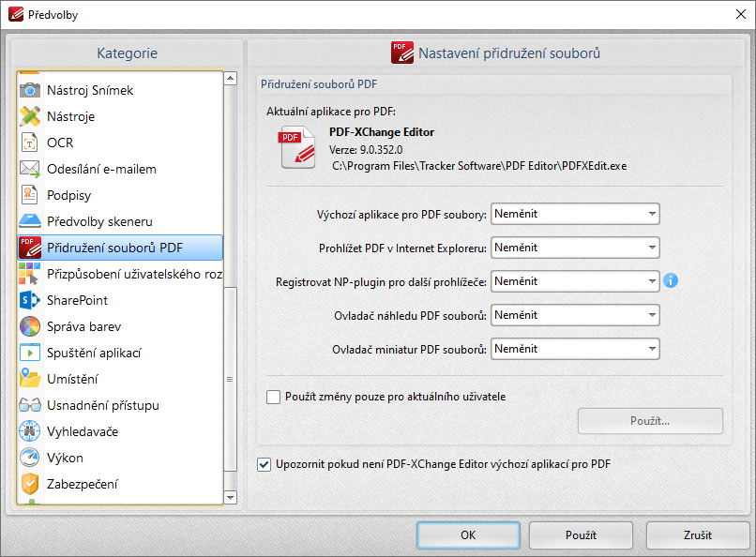The image size is (756, 557).
Task: Choose Předvolby skeneru category
Action: [x=121, y=221]
